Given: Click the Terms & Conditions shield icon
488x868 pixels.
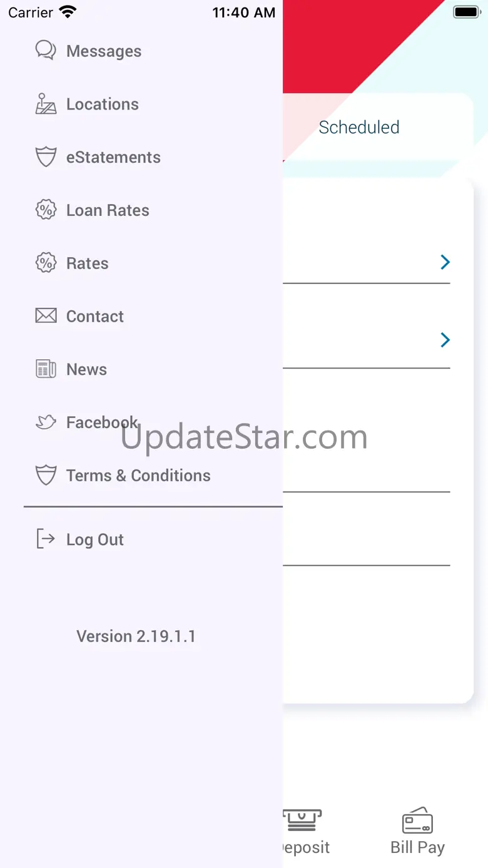Looking at the screenshot, I should point(46,476).
